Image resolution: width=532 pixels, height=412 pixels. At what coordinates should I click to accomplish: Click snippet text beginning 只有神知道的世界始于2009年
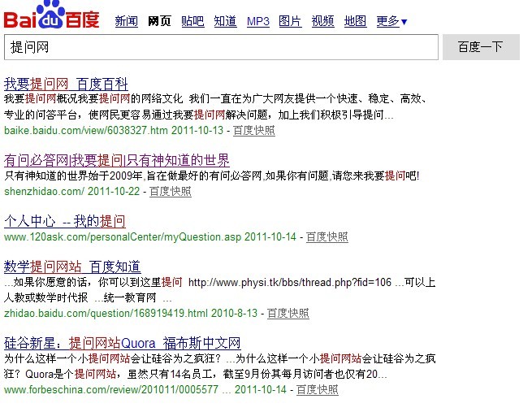[212, 176]
